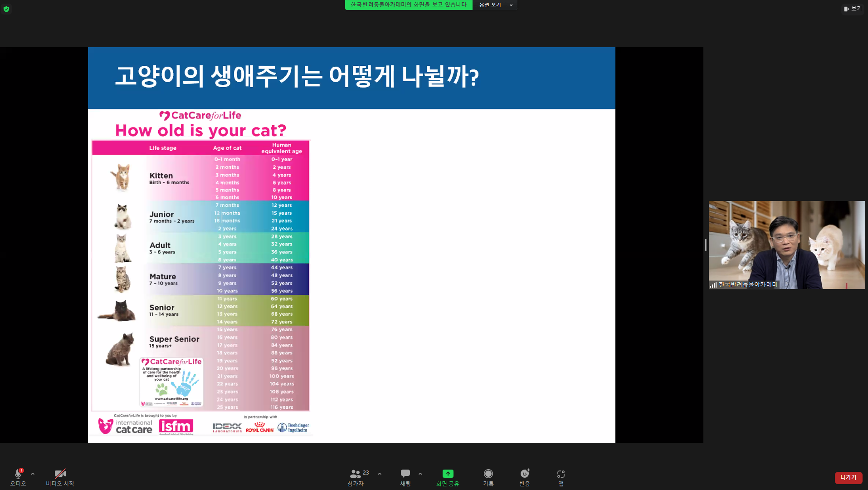868x490 pixels.
Task: Click the panel divider handle beside video
Action: (x=706, y=245)
